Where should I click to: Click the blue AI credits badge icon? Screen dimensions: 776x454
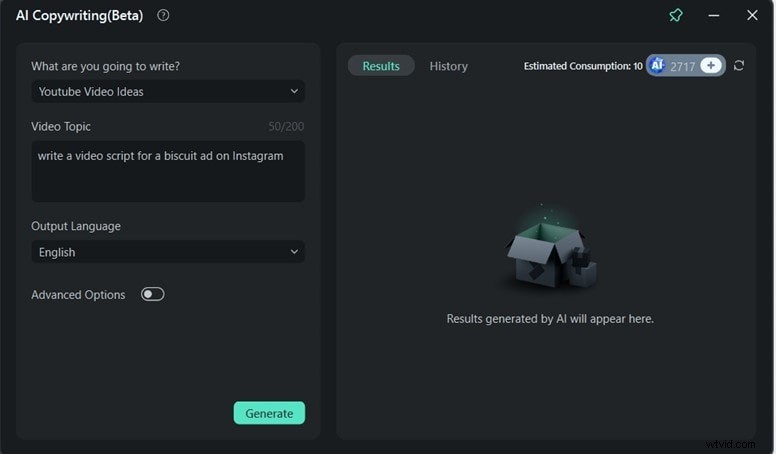click(x=657, y=65)
